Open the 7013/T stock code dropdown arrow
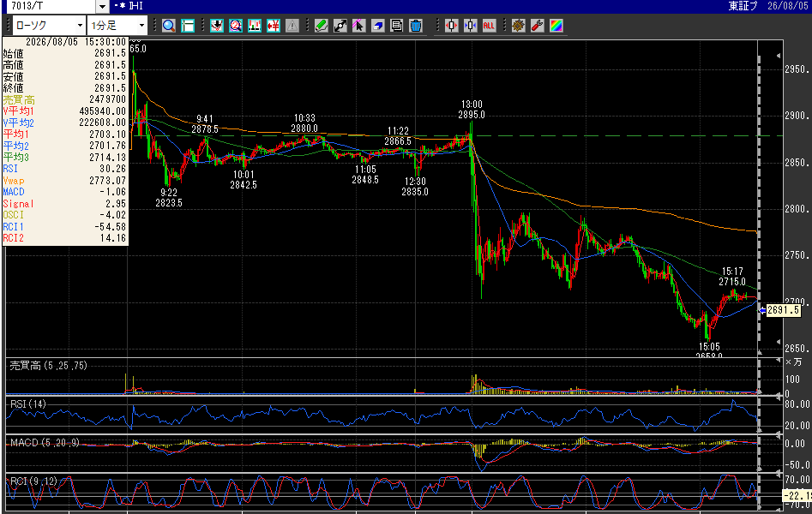This screenshot has width=812, height=514. (x=102, y=6)
